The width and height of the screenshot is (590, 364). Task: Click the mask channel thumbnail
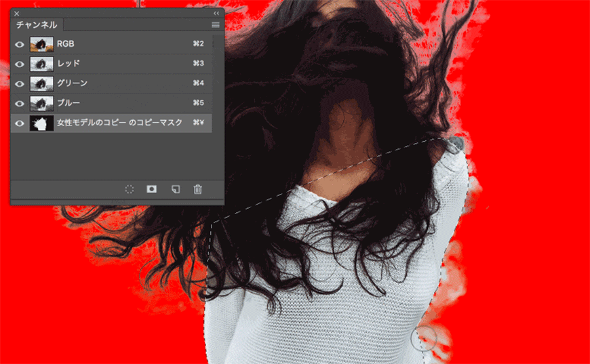[41, 123]
